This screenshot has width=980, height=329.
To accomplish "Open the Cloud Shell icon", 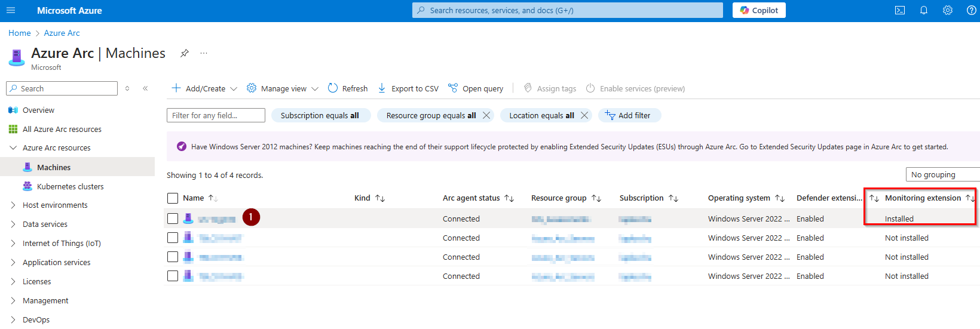I will [x=899, y=10].
